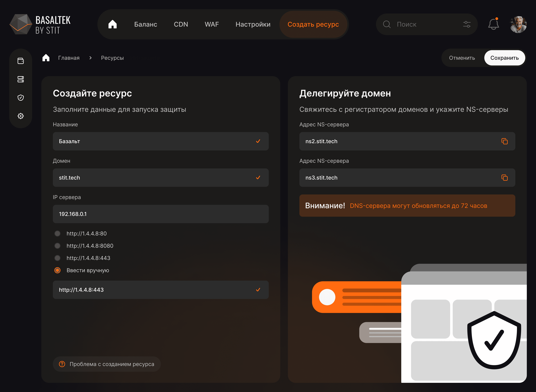Open the Баланс menu item

(145, 24)
